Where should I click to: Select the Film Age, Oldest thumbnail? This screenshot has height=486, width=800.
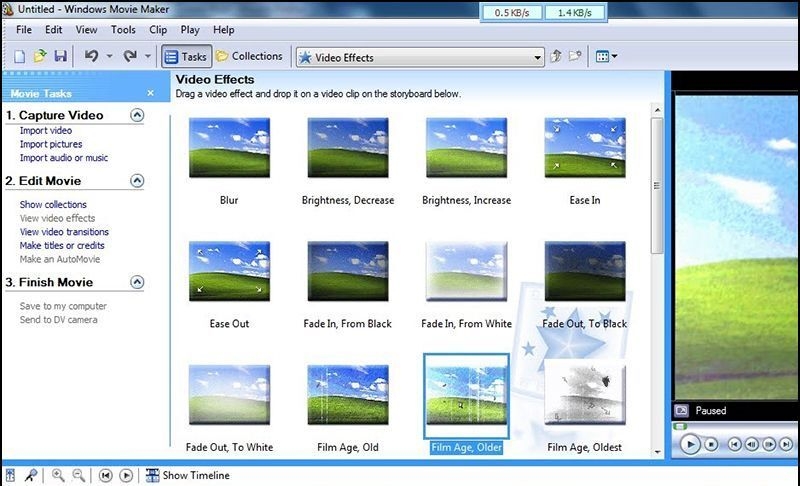click(x=585, y=395)
